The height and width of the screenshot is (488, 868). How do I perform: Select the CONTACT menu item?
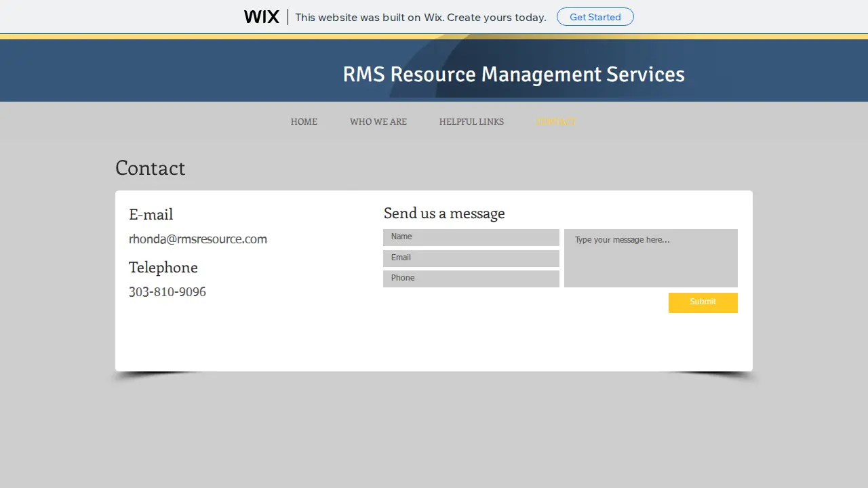click(556, 122)
